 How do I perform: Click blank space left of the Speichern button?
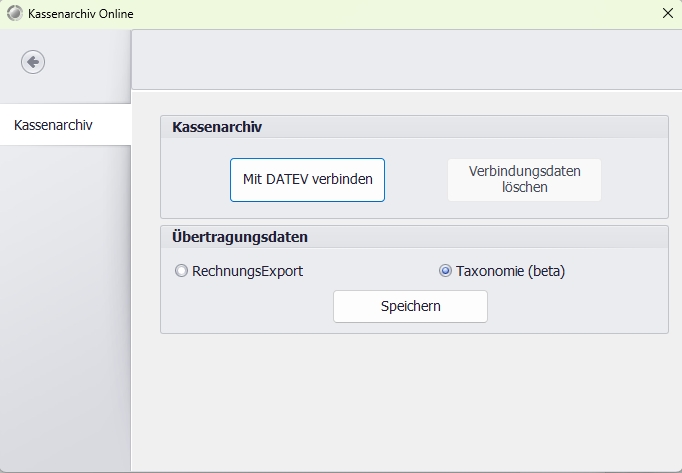(x=250, y=307)
